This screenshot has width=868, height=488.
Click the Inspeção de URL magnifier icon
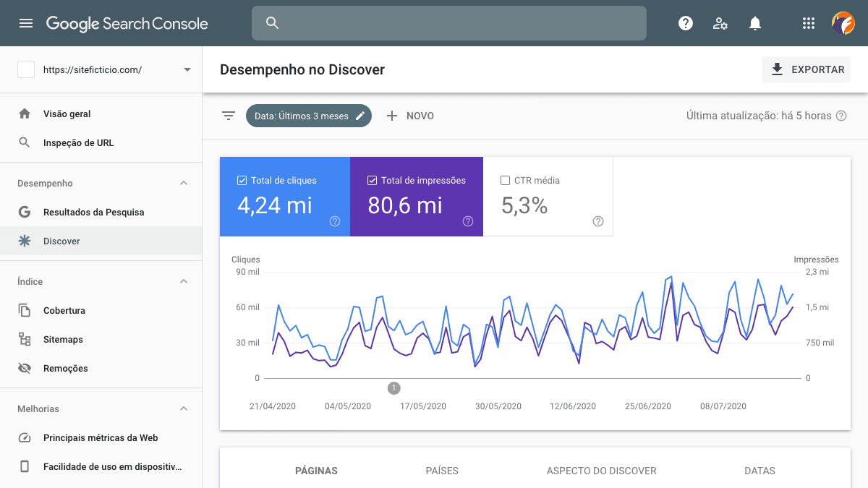tap(25, 142)
